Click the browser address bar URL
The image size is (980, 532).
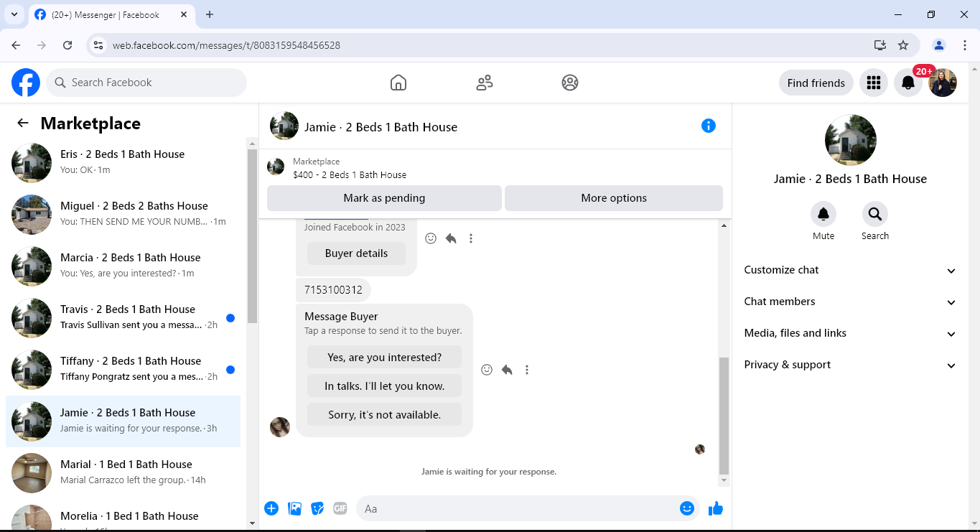226,45
